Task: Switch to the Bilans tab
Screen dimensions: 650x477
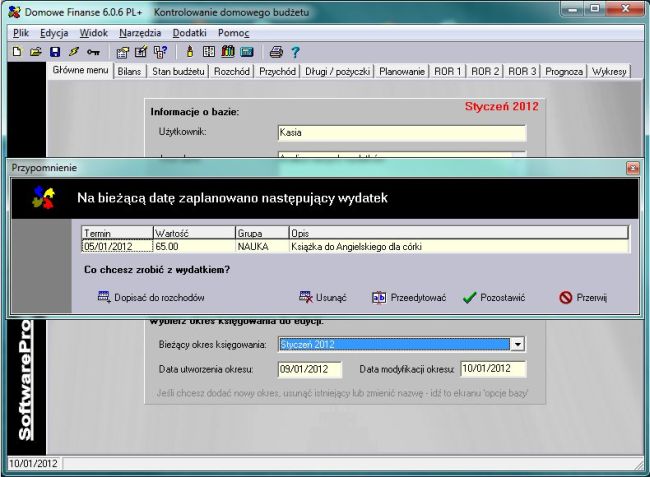Action: (x=129, y=71)
